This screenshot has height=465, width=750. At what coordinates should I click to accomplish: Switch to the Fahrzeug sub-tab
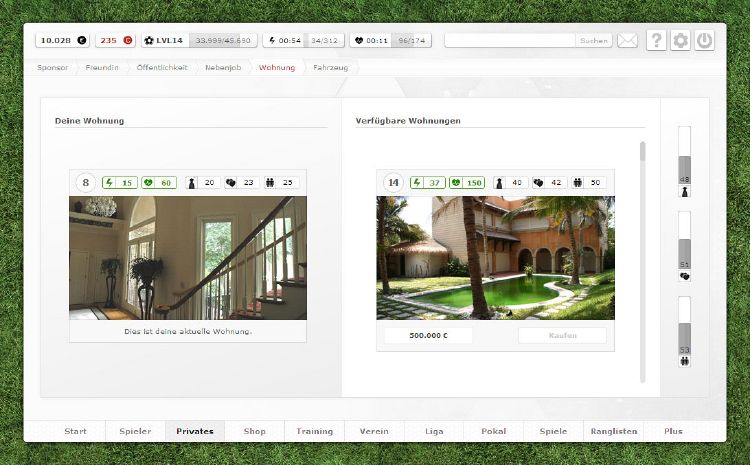click(330, 68)
